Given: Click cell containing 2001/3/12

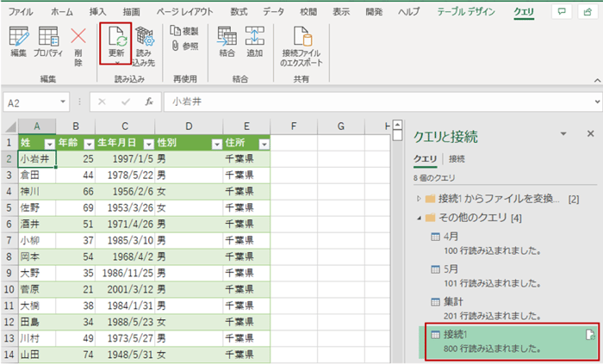Looking at the screenshot, I should [125, 289].
